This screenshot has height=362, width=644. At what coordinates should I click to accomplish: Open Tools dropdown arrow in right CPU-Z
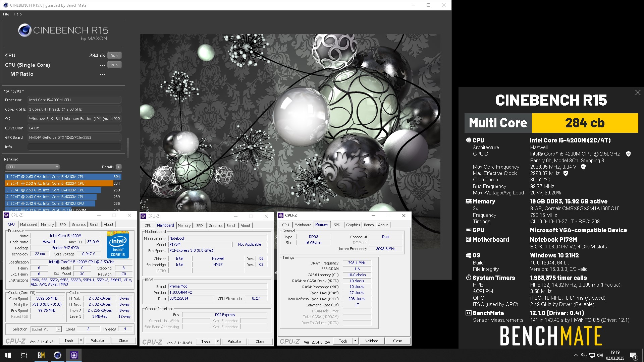tap(355, 341)
